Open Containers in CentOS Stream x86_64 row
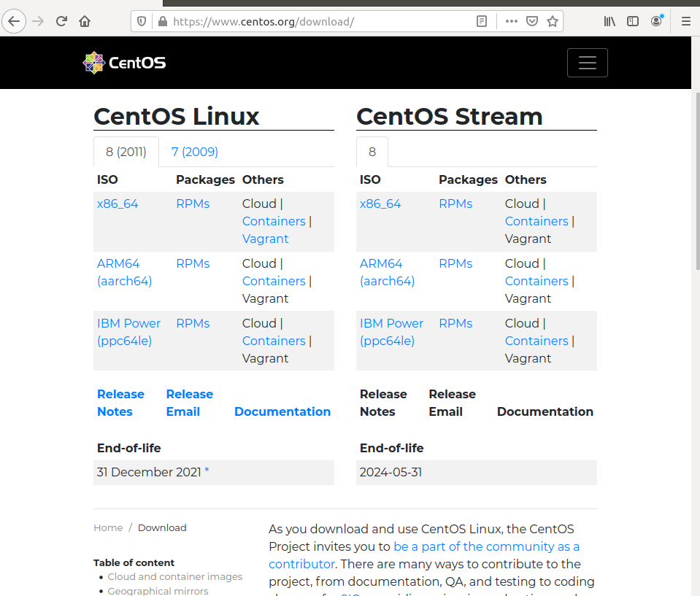 (x=536, y=221)
